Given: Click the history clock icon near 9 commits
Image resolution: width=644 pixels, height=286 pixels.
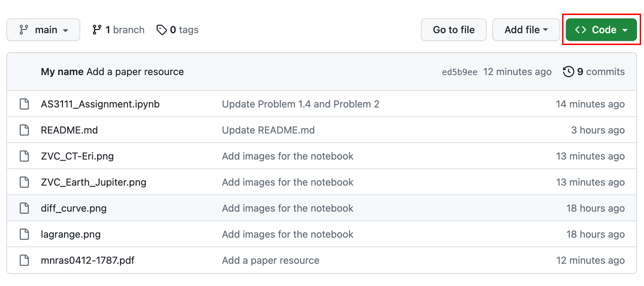Looking at the screenshot, I should click(x=568, y=71).
